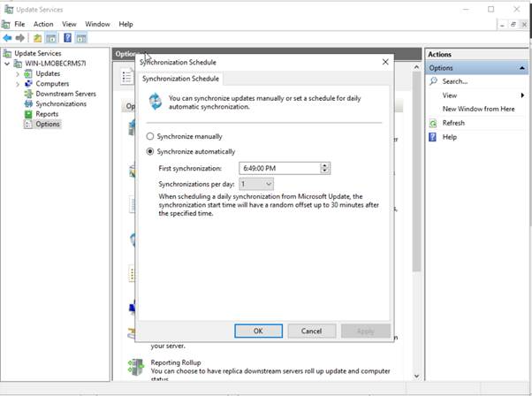Click the Forward arrow toolbar icon
532x396 pixels.
pyautogui.click(x=20, y=38)
